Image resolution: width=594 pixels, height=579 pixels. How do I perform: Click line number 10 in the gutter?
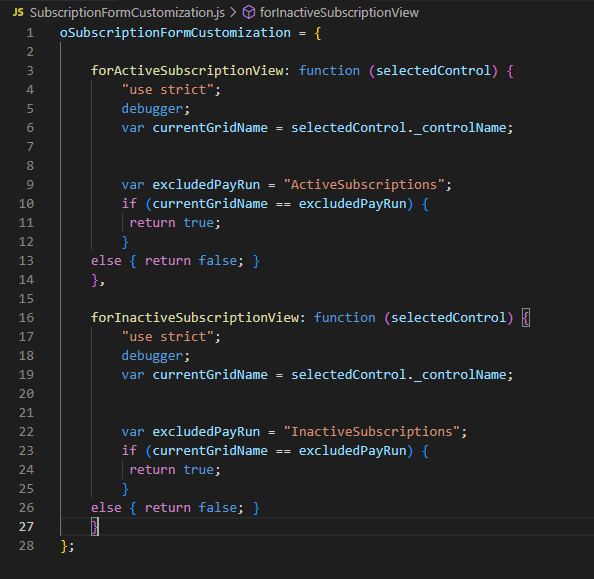click(26, 204)
